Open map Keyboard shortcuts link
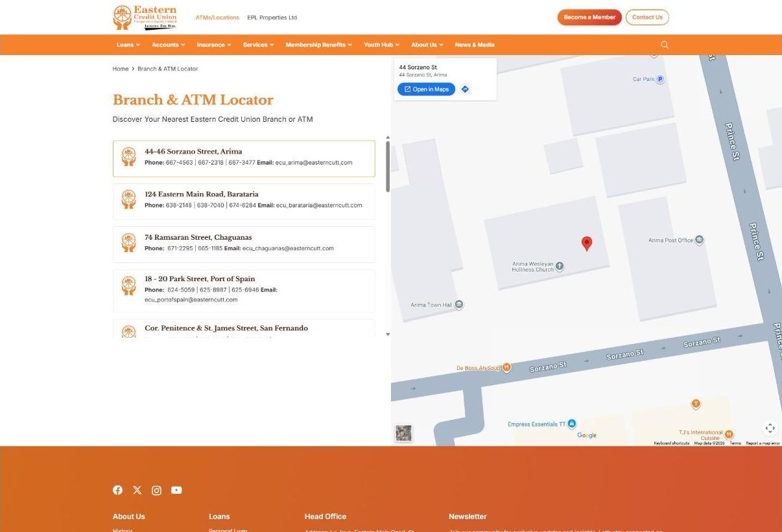This screenshot has height=532, width=782. pos(671,443)
